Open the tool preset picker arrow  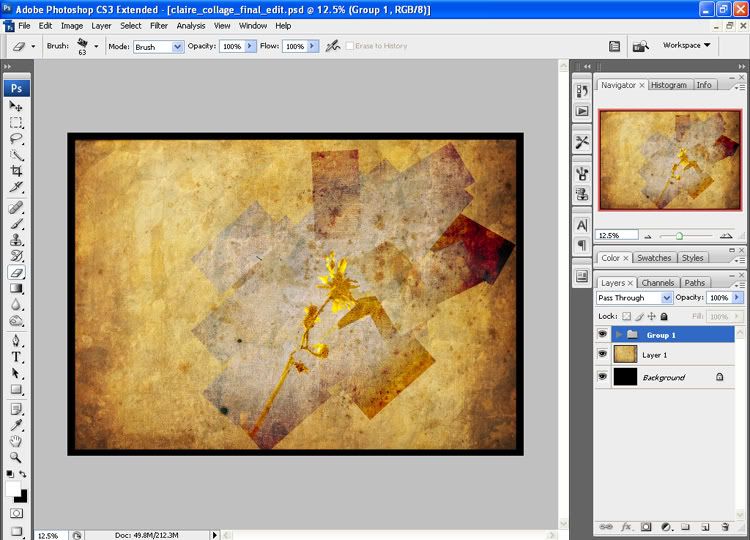pyautogui.click(x=33, y=46)
